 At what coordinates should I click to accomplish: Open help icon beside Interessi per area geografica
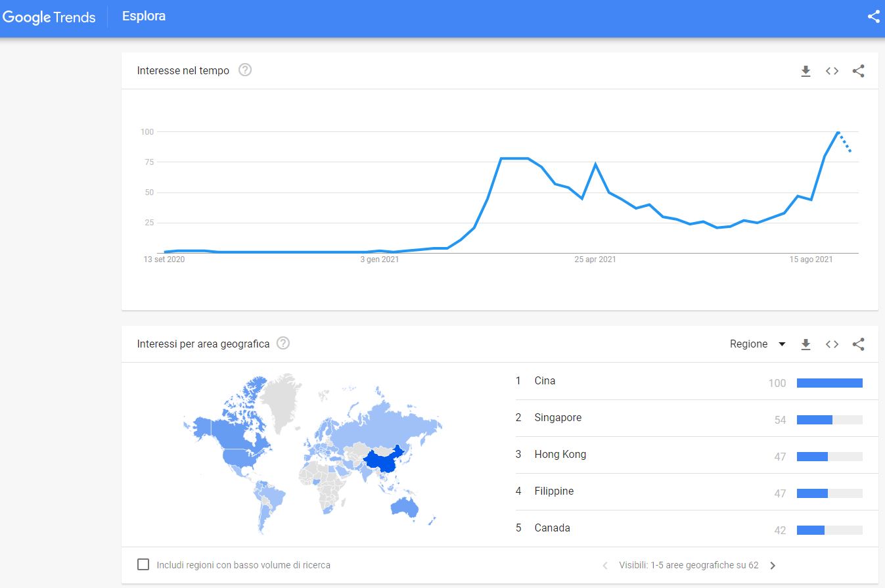(283, 343)
